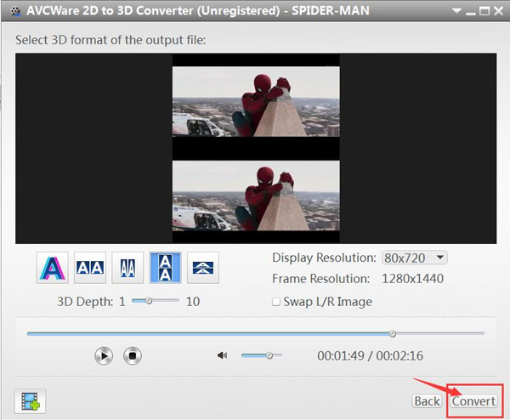Click the Frame Resolution value 1280x1440
The image size is (510, 420).
pos(412,279)
